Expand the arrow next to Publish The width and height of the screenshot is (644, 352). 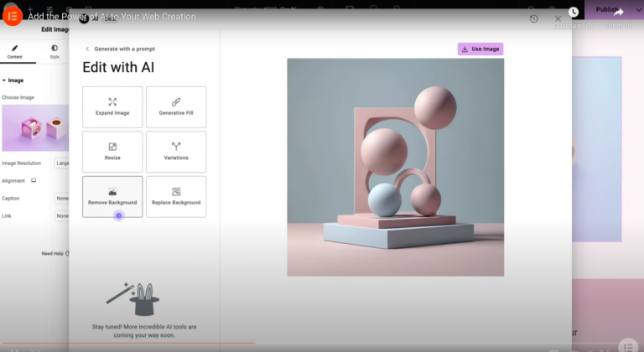[x=638, y=10]
